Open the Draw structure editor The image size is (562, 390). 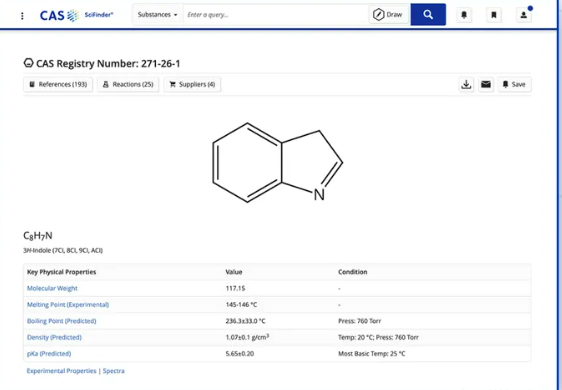point(389,15)
